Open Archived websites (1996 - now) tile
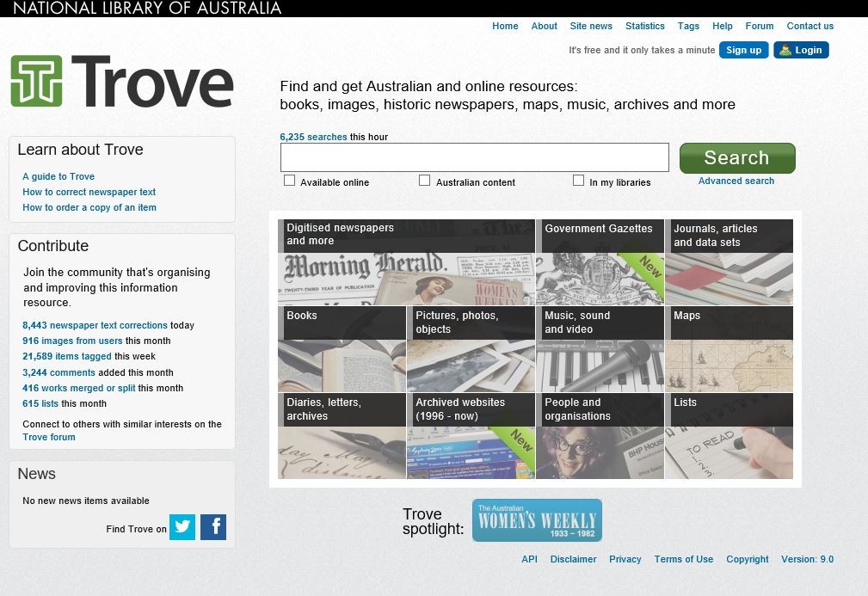Viewport: 868px width, 596px height. click(471, 436)
